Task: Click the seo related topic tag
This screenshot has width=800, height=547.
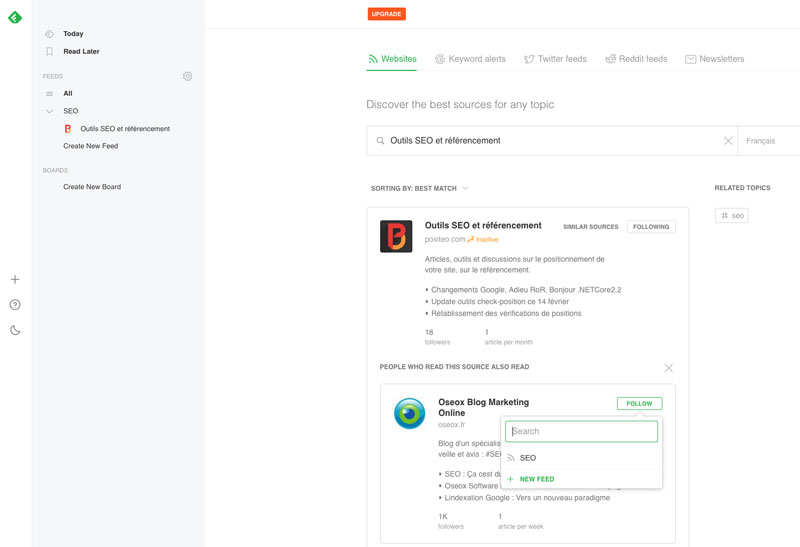Action: 732,215
